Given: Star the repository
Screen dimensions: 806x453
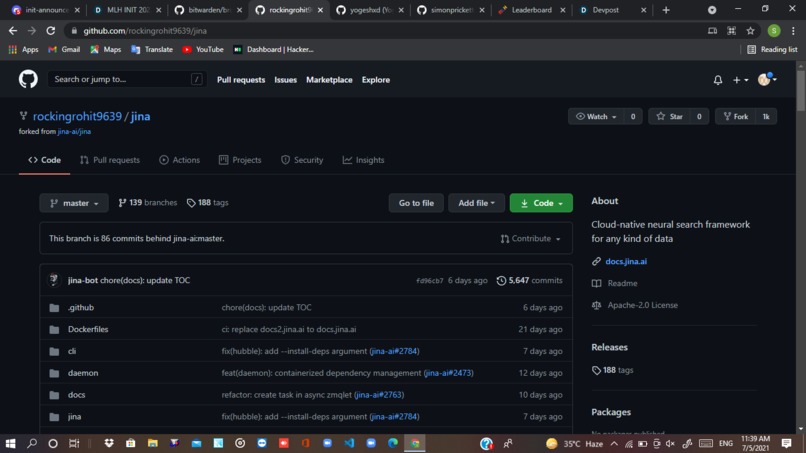Looking at the screenshot, I should (x=670, y=117).
